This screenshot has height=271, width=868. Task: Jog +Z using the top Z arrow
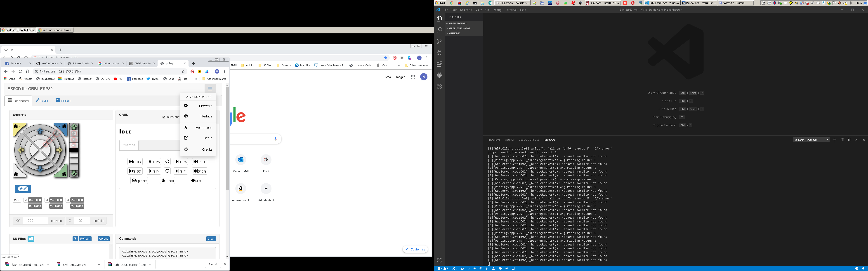tap(74, 127)
